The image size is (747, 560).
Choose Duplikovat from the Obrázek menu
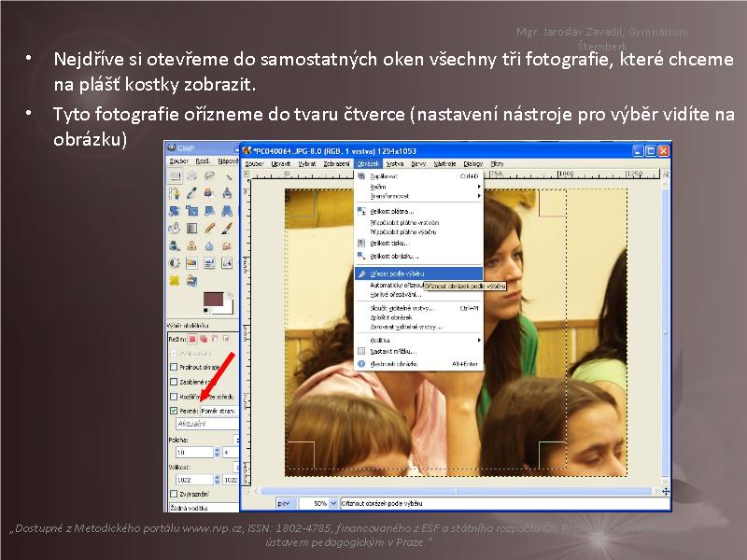tap(419, 176)
